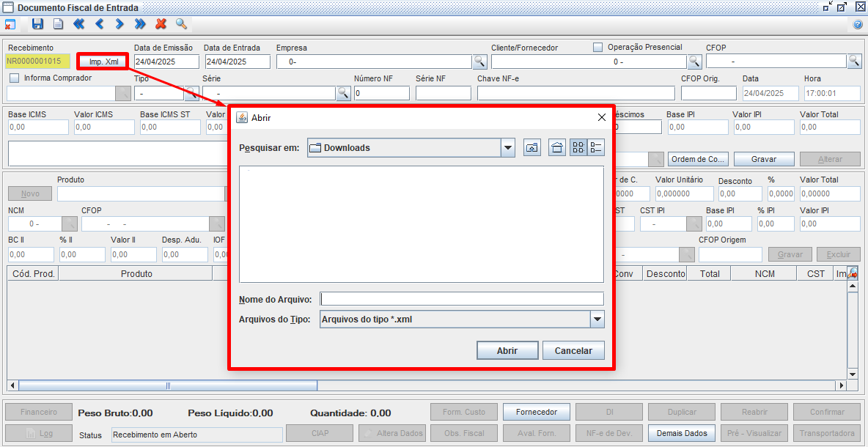The height and width of the screenshot is (447, 868).
Task: Click the home folder icon in dialog
Action: point(557,148)
